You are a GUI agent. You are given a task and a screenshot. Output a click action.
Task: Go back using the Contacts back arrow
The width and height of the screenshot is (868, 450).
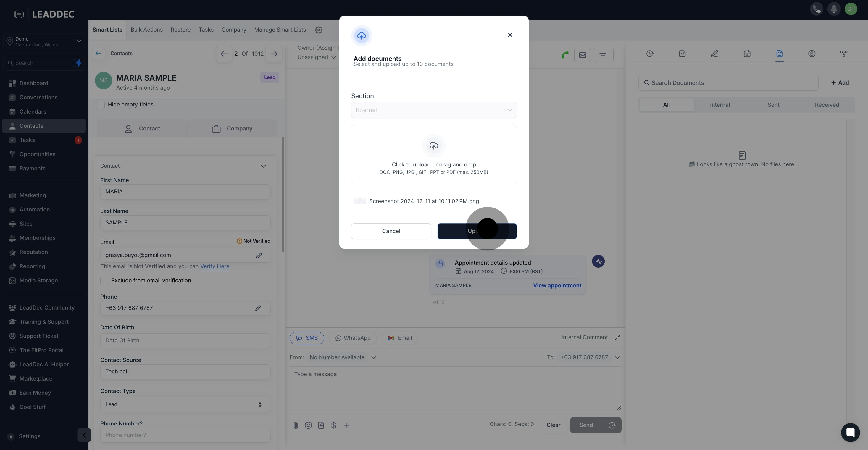99,53
